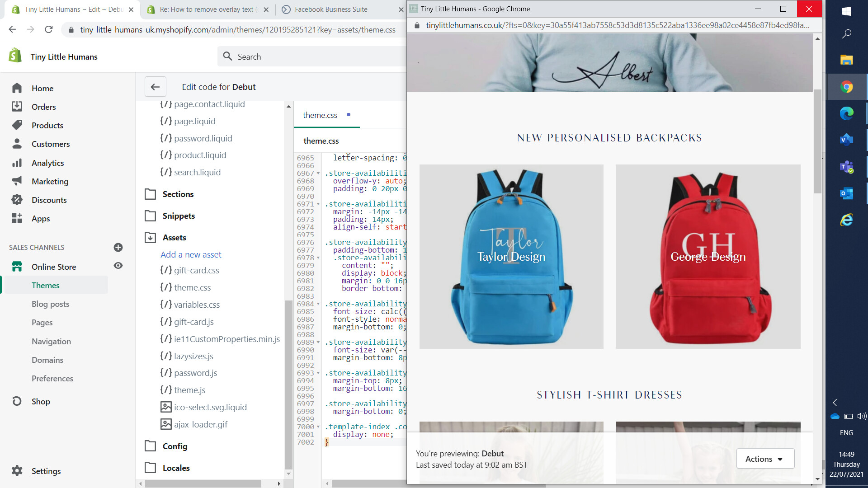868x488 pixels.
Task: View online store via eye icon
Action: 118,266
